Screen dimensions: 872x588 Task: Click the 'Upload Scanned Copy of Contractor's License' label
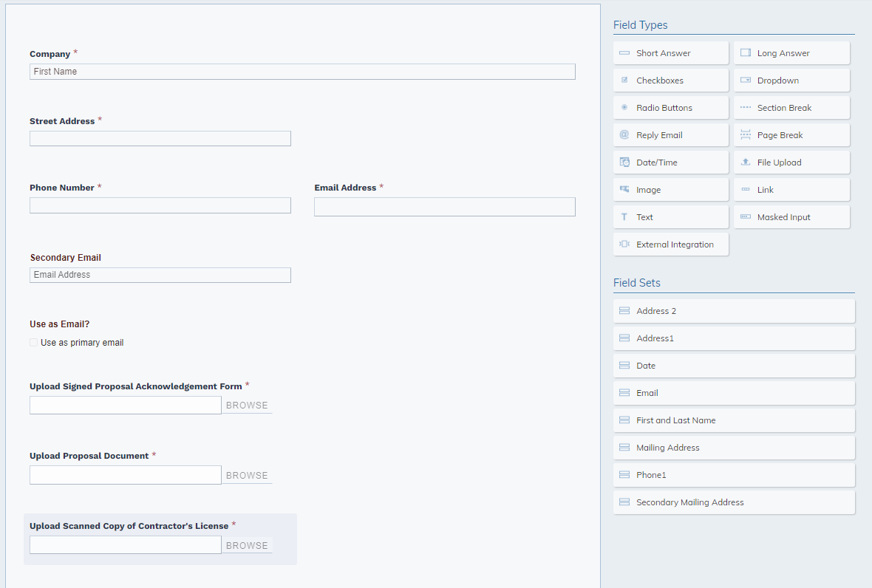tap(129, 526)
